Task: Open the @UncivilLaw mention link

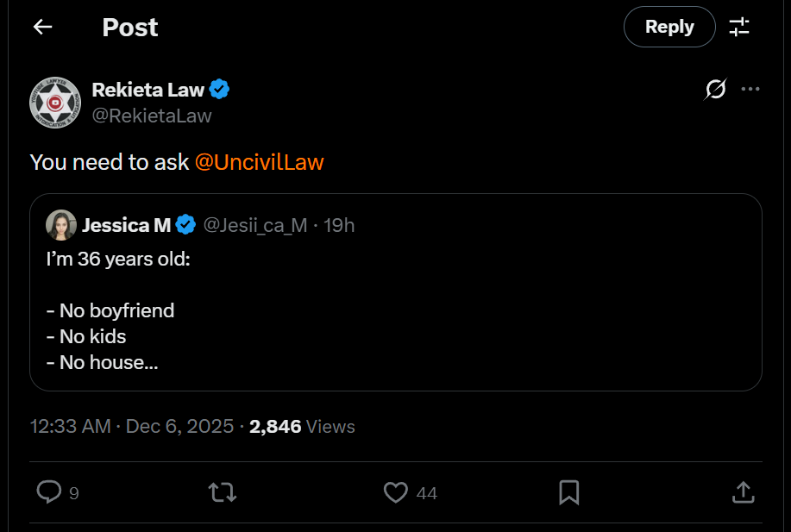Action: pyautogui.click(x=260, y=162)
